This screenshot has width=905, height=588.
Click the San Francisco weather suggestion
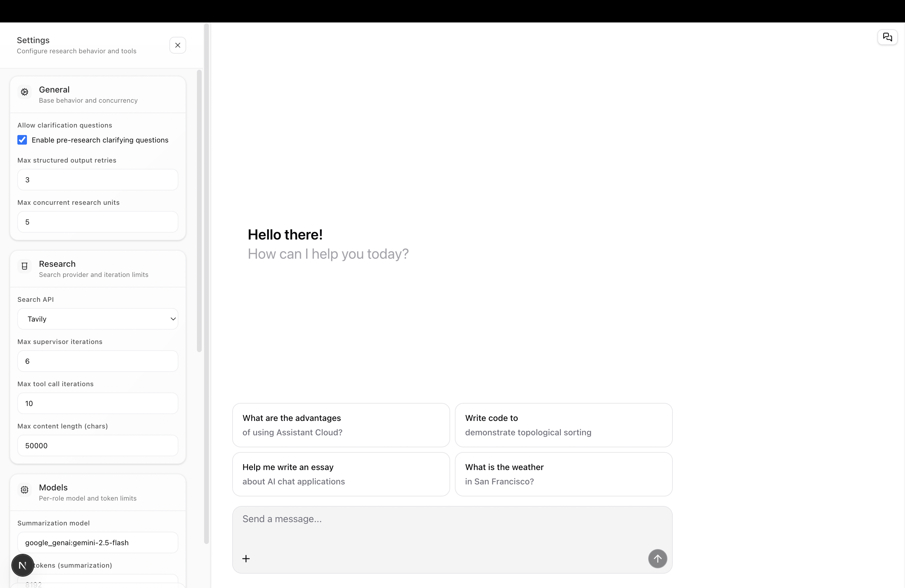[x=563, y=474]
